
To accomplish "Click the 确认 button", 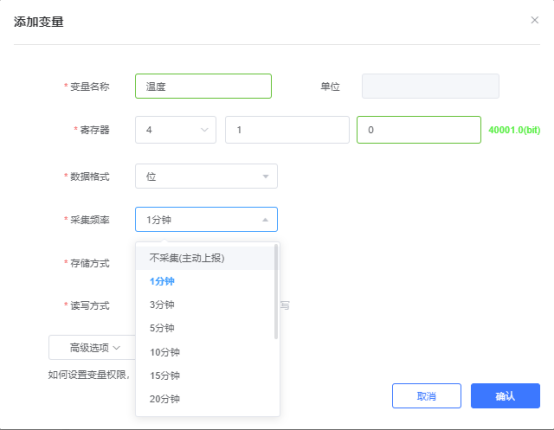I will 505,396.
